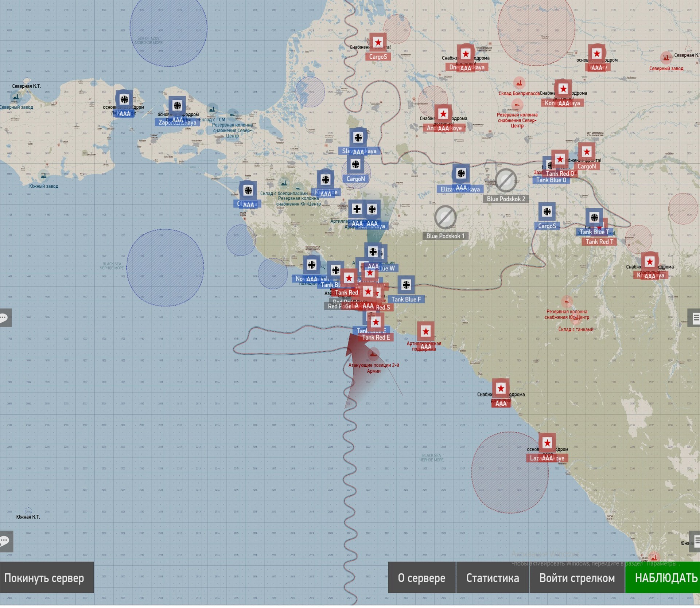
Task: Click the НАБЛЮДАТЬ green button
Action: (663, 578)
